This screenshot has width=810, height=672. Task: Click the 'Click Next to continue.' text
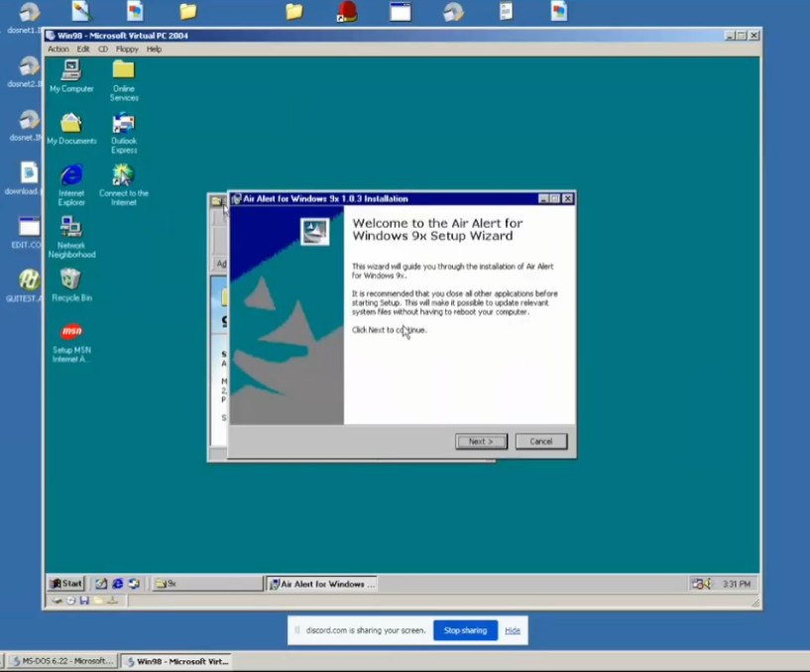[x=389, y=329]
